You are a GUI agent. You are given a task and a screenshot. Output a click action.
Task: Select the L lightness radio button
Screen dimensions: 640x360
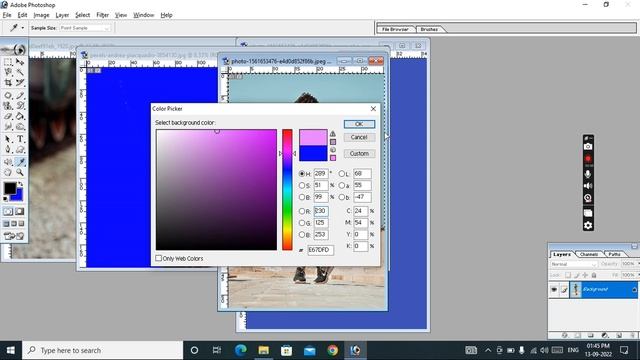point(341,174)
